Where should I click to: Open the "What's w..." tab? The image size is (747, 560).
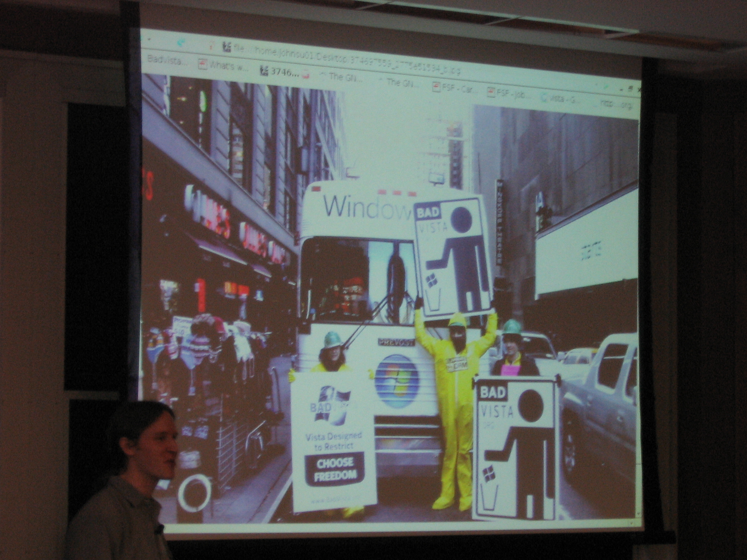pyautogui.click(x=223, y=66)
